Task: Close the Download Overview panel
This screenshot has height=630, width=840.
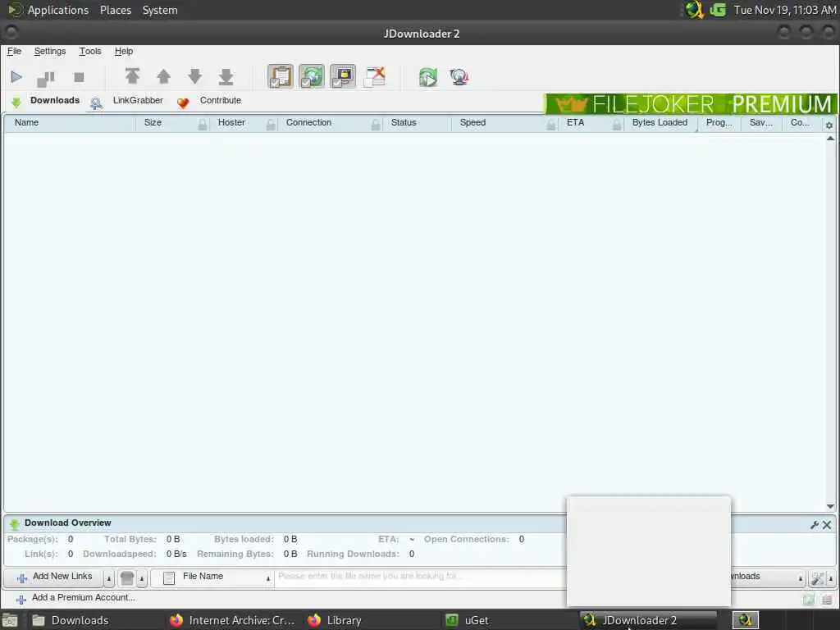Action: coord(827,525)
